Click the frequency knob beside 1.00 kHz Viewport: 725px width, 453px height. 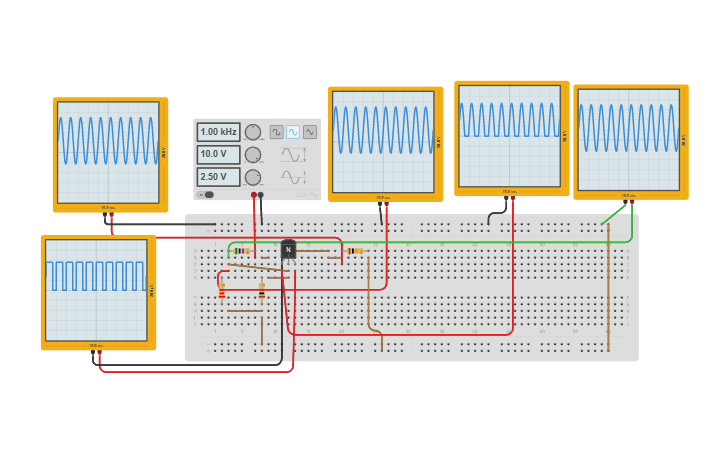(253, 132)
